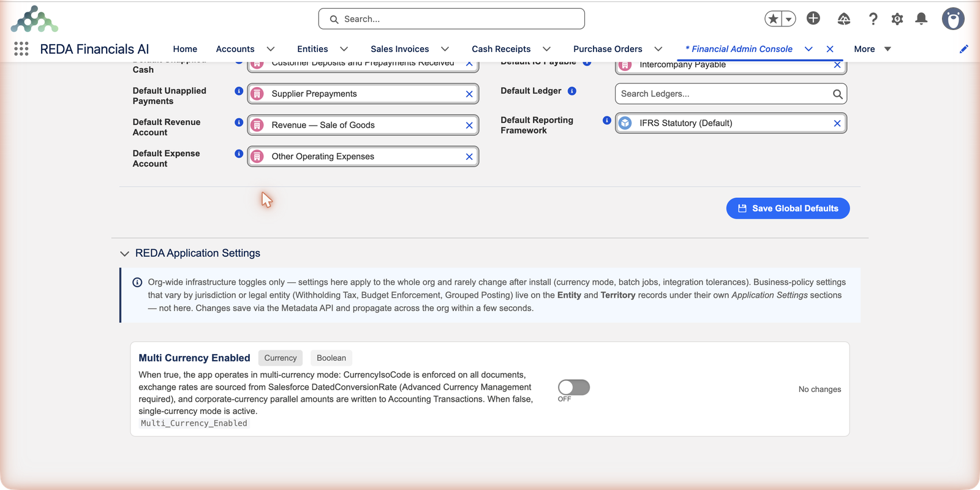The height and width of the screenshot is (490, 980).
Task: Open the App Launcher grid icon
Action: coord(21,49)
